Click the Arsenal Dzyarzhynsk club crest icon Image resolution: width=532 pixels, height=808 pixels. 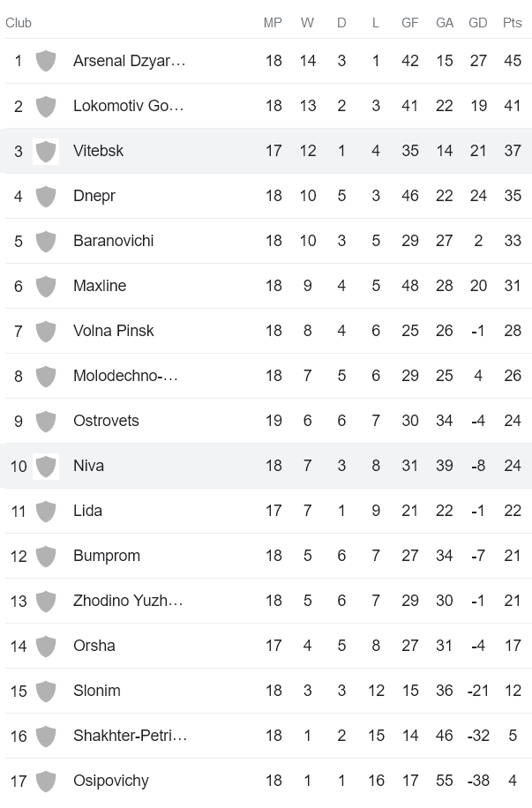click(46, 61)
